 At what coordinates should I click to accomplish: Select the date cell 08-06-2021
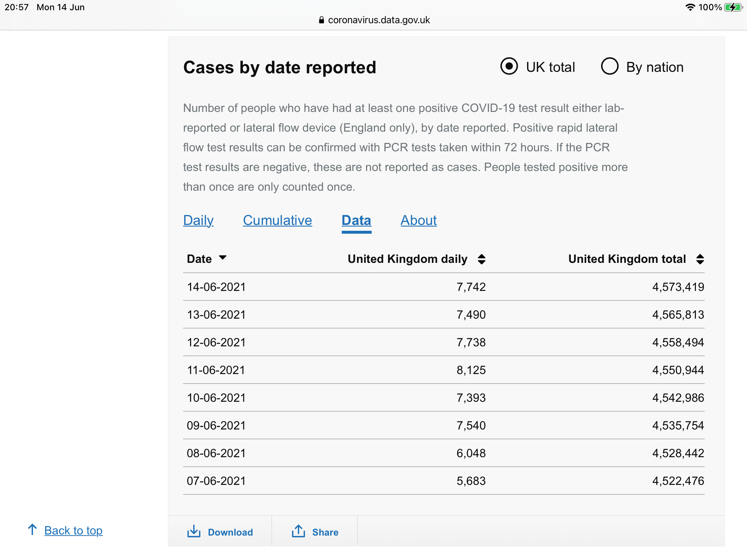[216, 453]
